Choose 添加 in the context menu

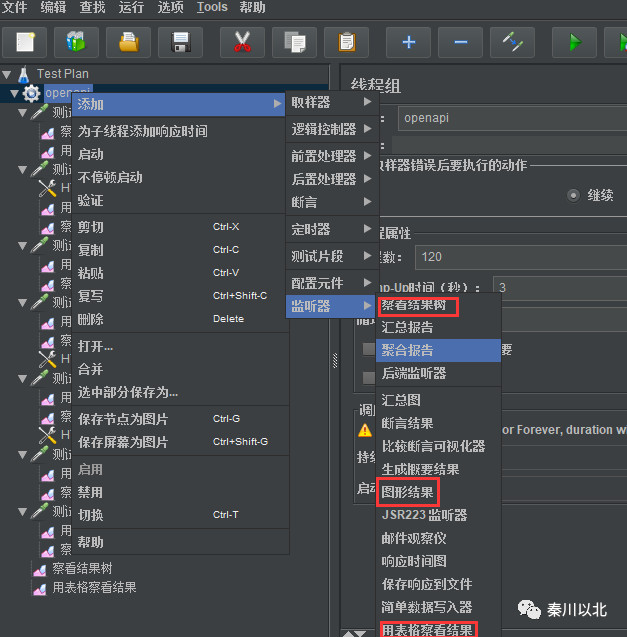pyautogui.click(x=179, y=104)
